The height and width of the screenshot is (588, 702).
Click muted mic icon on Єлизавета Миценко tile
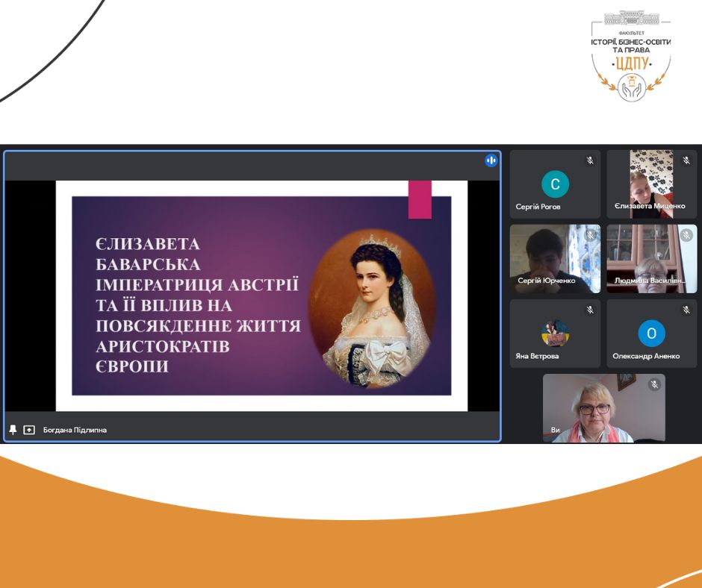click(x=686, y=160)
